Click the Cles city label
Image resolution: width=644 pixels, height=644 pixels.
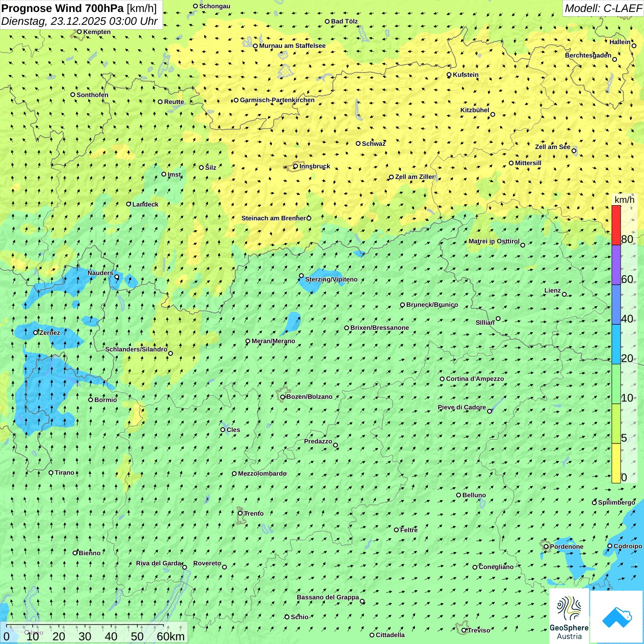pyautogui.click(x=233, y=430)
